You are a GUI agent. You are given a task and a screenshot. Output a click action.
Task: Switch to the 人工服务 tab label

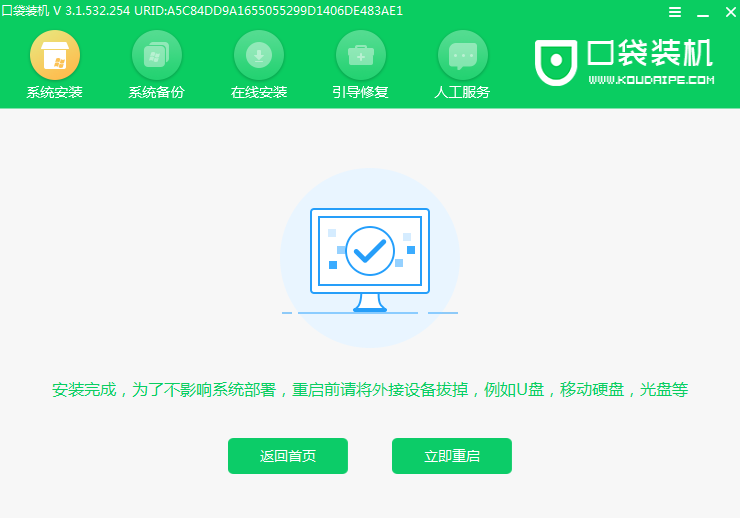click(x=462, y=92)
